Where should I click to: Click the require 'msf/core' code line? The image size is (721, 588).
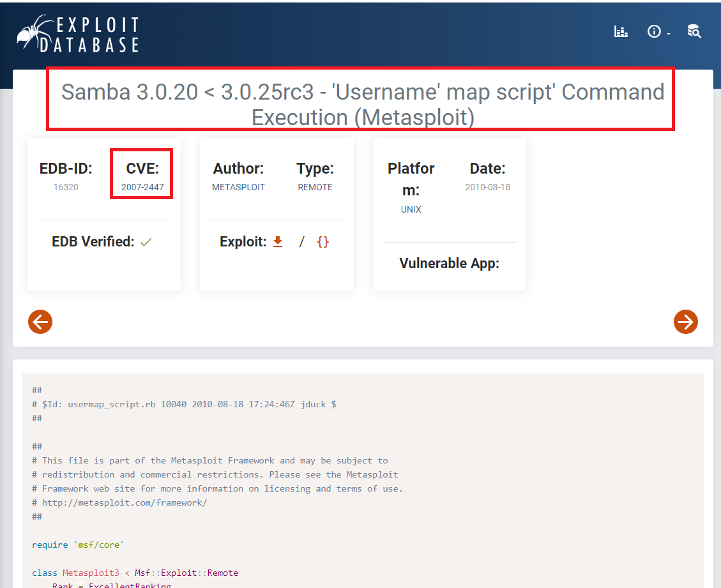[x=78, y=545]
